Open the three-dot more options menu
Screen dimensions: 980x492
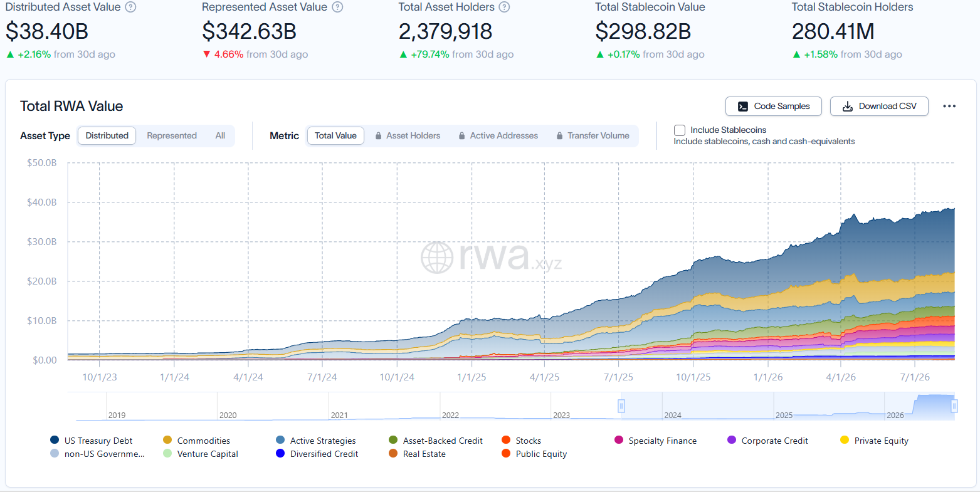(949, 106)
